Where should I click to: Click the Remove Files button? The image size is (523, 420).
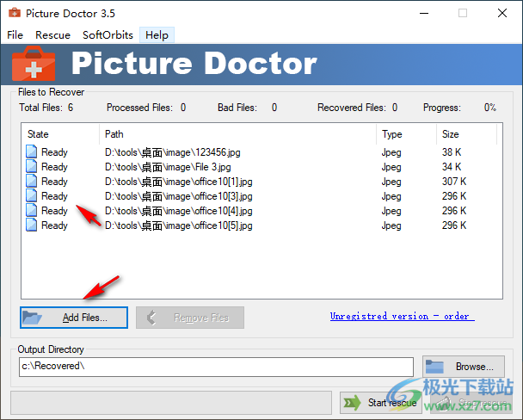pyautogui.click(x=190, y=318)
